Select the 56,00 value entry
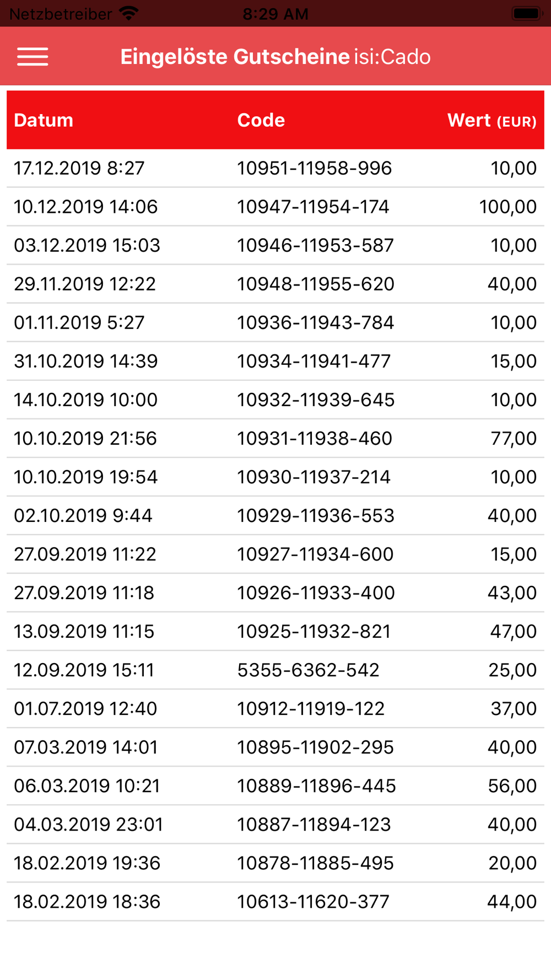This screenshot has width=551, height=980. (512, 785)
